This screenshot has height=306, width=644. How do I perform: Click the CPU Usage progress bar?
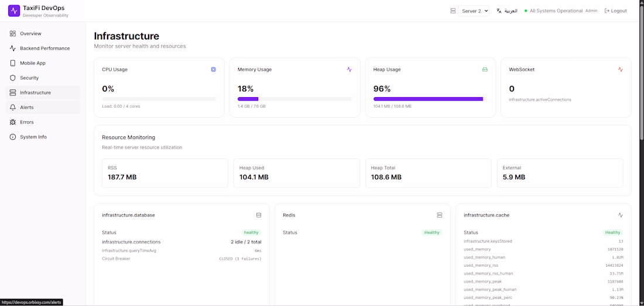(x=159, y=99)
